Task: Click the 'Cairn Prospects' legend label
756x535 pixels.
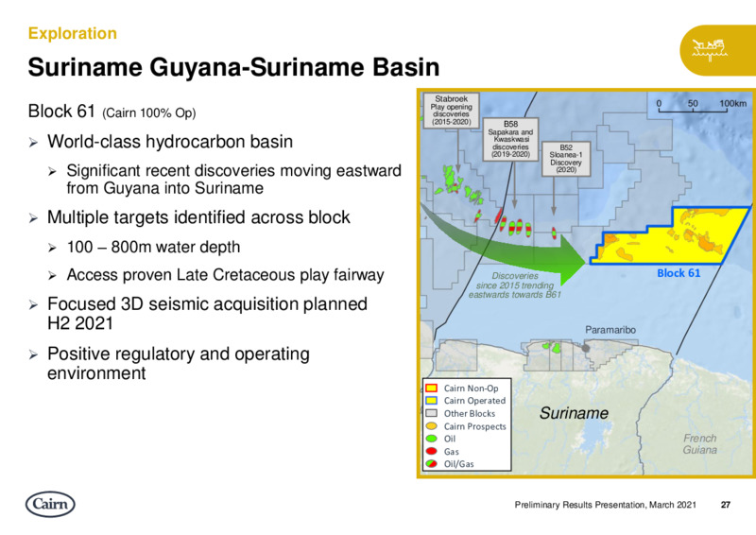Action: tap(475, 426)
